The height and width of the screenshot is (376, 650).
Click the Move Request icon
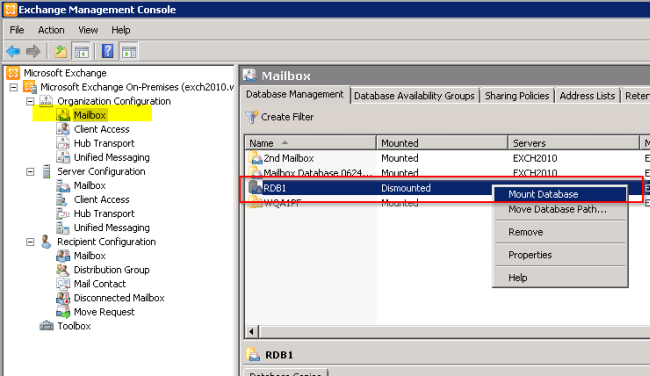(x=63, y=312)
